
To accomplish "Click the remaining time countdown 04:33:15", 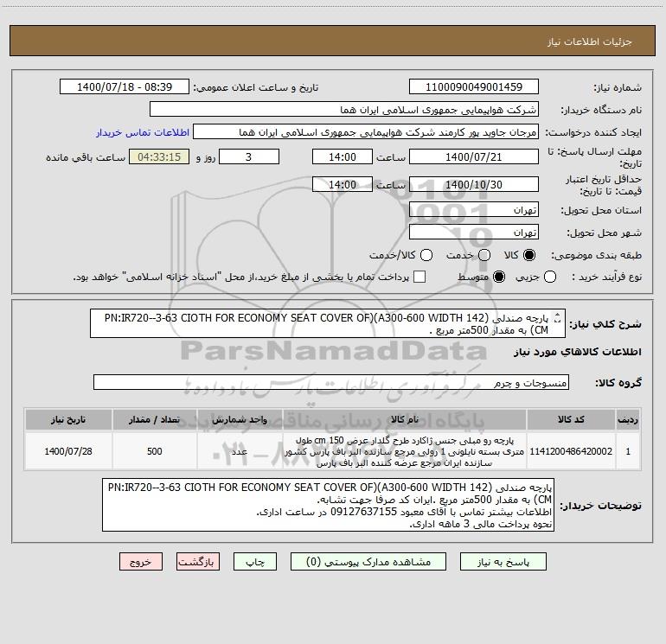I will coord(159,156).
